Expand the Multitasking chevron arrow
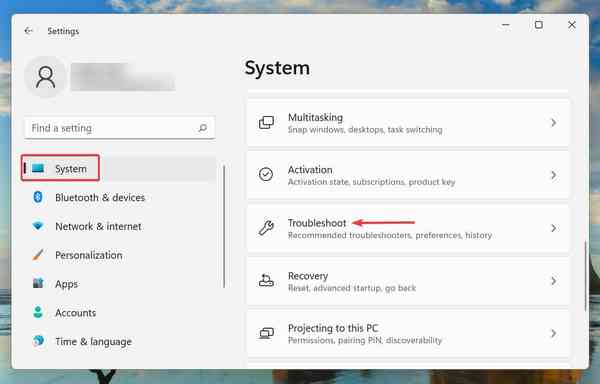The width and height of the screenshot is (600, 384). tap(553, 123)
